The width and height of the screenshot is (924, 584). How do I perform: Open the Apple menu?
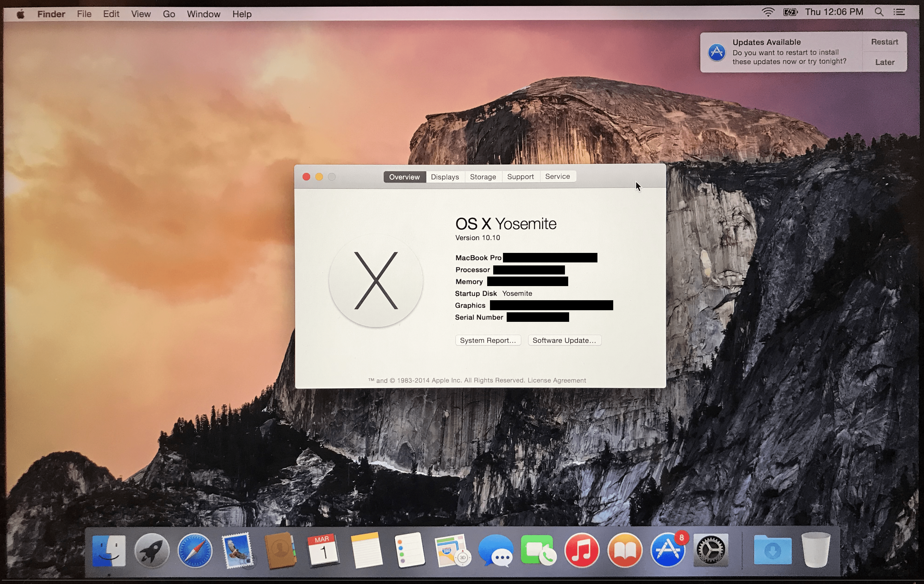21,14
